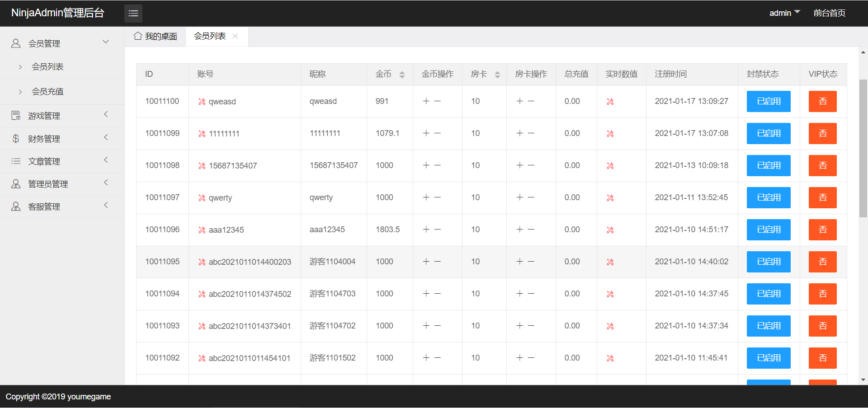Click the dollar icon next to 财务管理
868x408 pixels.
pyautogui.click(x=15, y=138)
